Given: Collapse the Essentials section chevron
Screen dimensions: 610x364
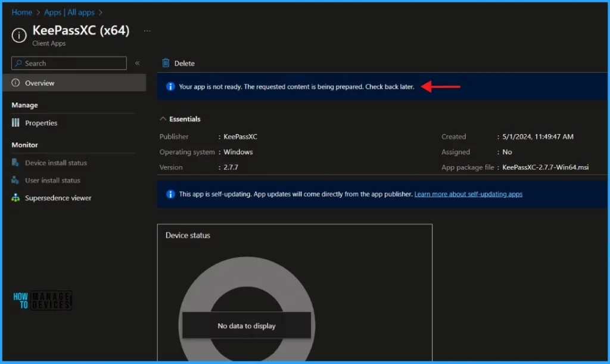Looking at the screenshot, I should click(163, 119).
